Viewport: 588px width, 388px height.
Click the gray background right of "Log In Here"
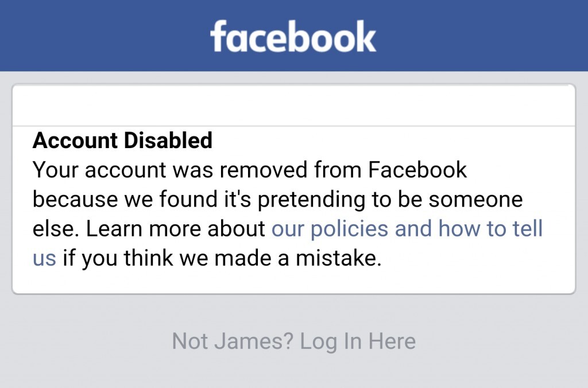(500, 342)
